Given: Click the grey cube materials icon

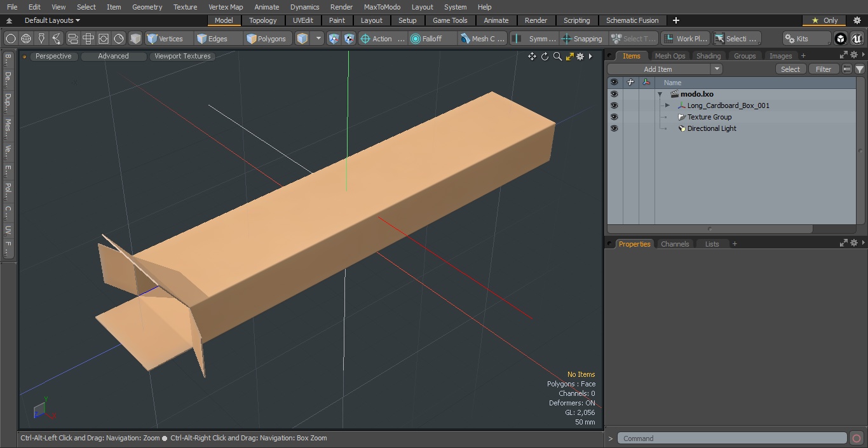Looking at the screenshot, I should pyautogui.click(x=135, y=39).
